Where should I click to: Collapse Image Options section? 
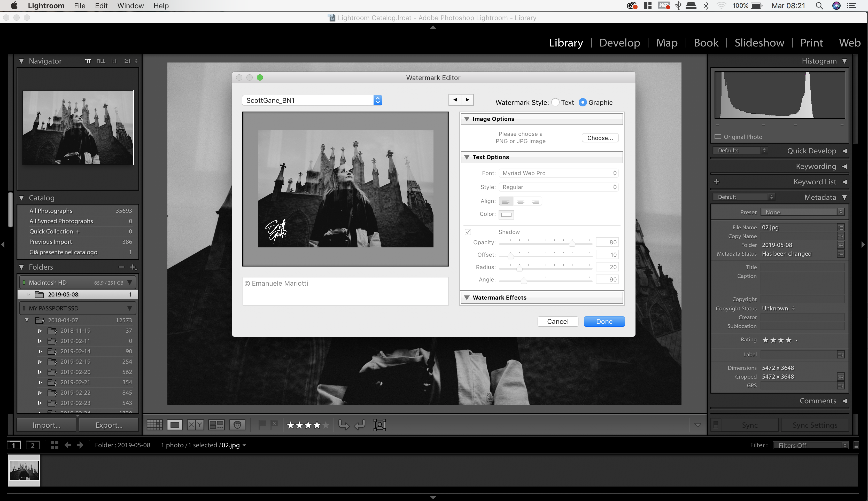[x=467, y=119]
